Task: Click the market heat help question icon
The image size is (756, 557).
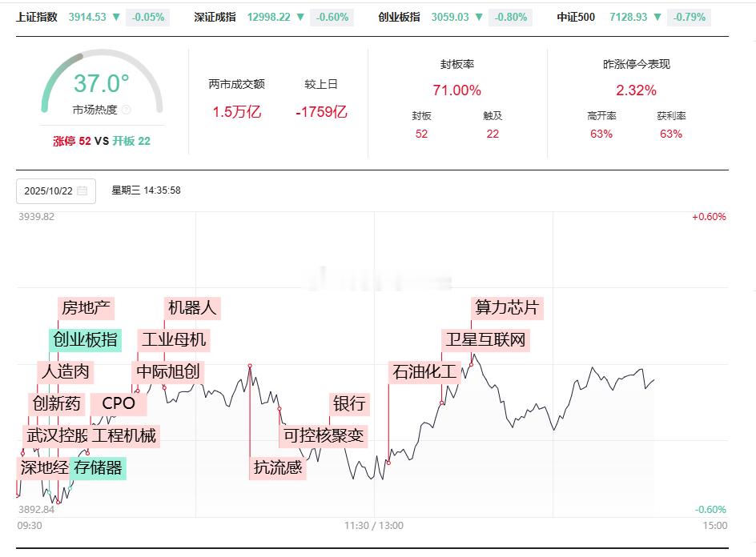Action: point(127,110)
